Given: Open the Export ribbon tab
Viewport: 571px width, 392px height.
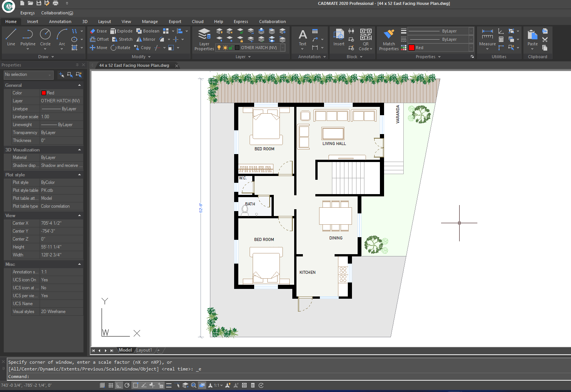Looking at the screenshot, I should click(175, 22).
